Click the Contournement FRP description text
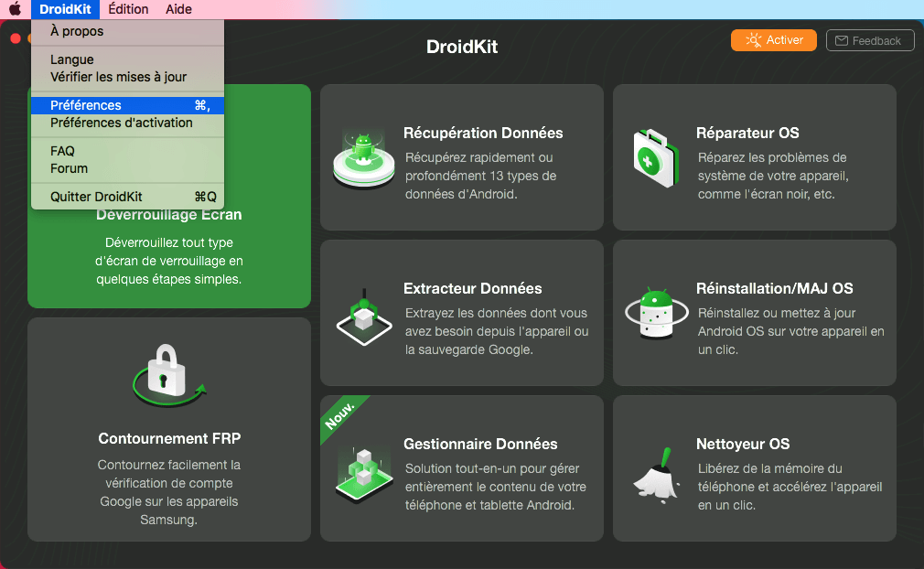Viewport: 924px width, 569px height. [x=169, y=492]
